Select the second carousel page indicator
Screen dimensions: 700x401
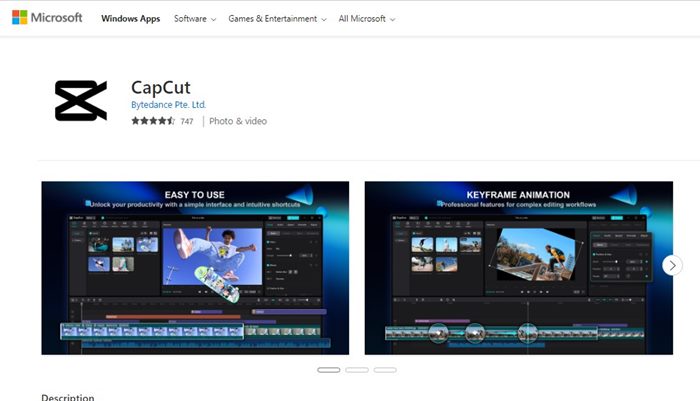357,370
